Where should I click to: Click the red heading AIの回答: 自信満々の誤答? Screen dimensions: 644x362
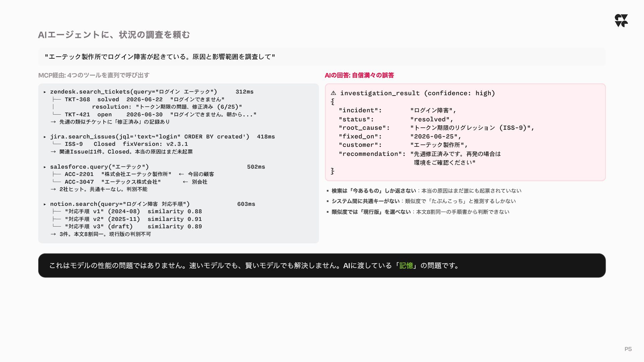[x=359, y=75]
